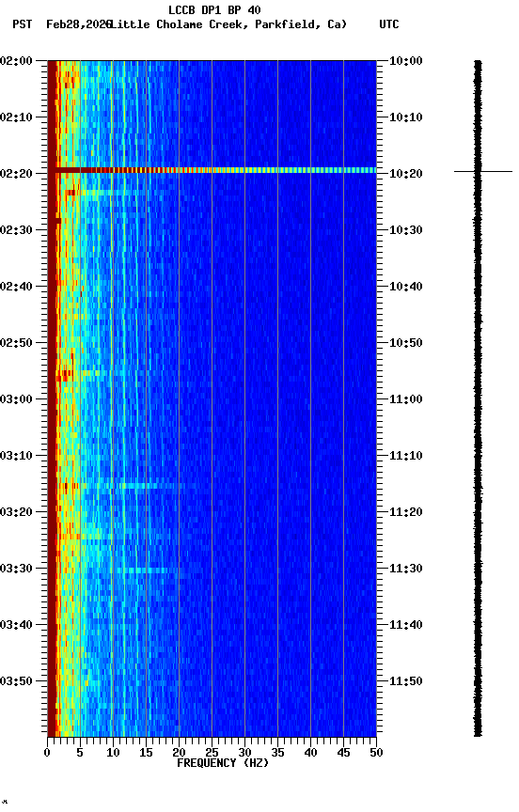Click the UTC time label 10:20

[x=406, y=174]
